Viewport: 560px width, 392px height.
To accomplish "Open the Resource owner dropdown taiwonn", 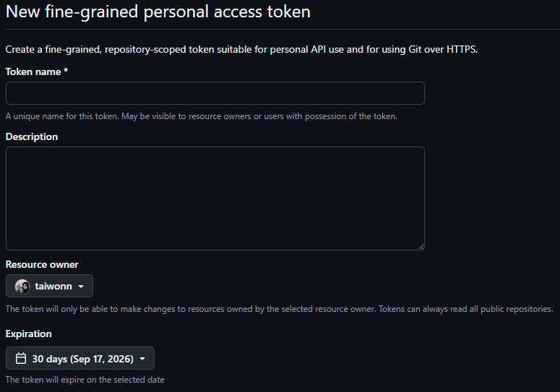I will click(x=49, y=286).
